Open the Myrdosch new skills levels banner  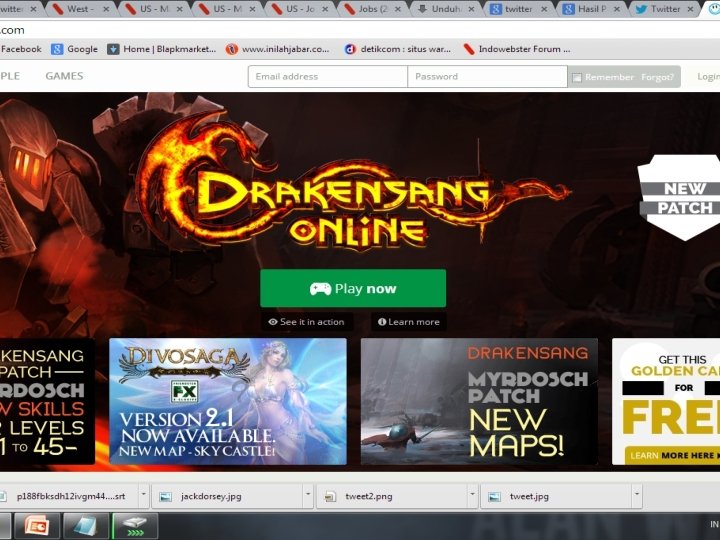click(47, 401)
